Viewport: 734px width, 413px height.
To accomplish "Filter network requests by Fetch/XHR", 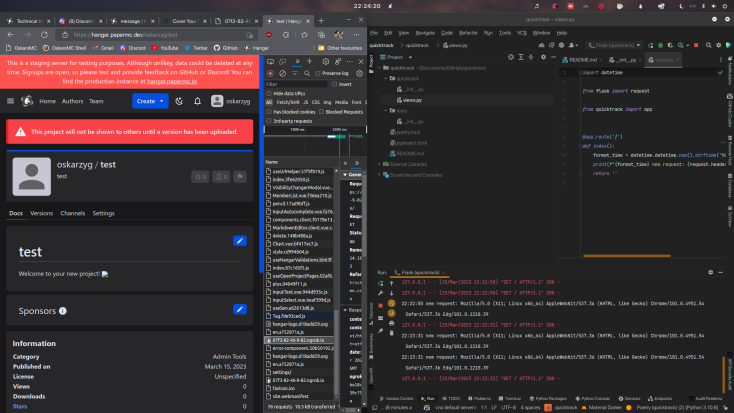I will [288, 102].
